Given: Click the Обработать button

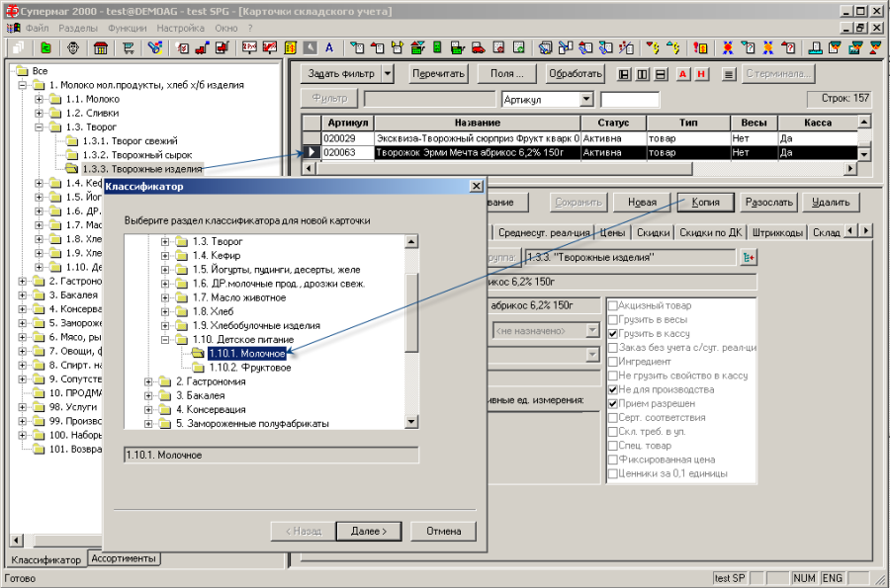Looking at the screenshot, I should click(575, 74).
